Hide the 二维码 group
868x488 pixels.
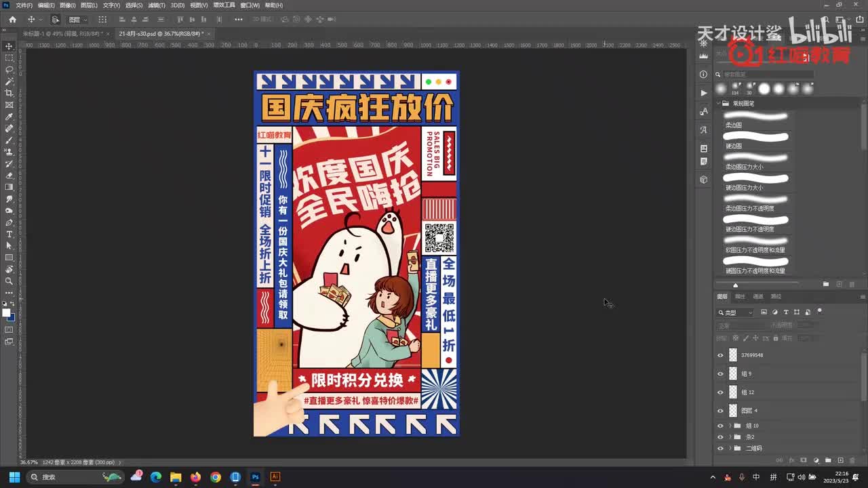pos(720,448)
